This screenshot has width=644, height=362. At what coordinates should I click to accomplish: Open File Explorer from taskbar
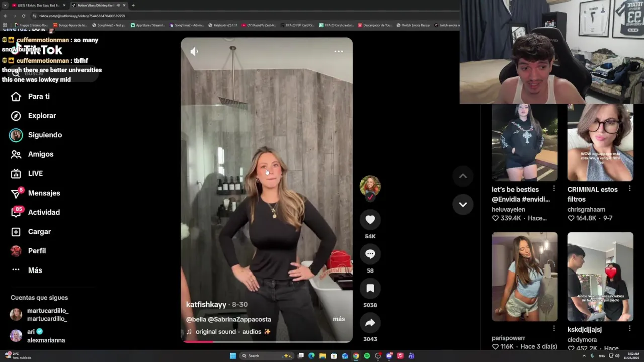pyautogui.click(x=323, y=356)
